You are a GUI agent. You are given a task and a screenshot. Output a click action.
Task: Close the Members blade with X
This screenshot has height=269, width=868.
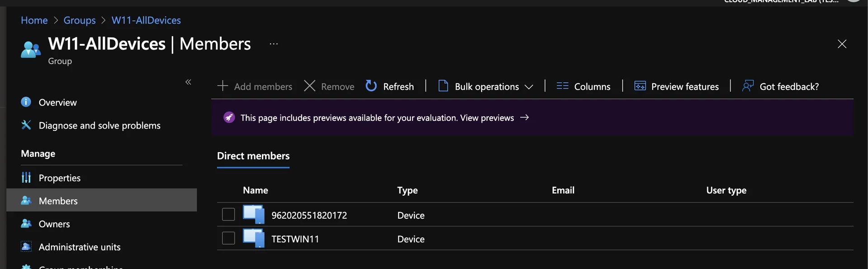[x=842, y=44]
